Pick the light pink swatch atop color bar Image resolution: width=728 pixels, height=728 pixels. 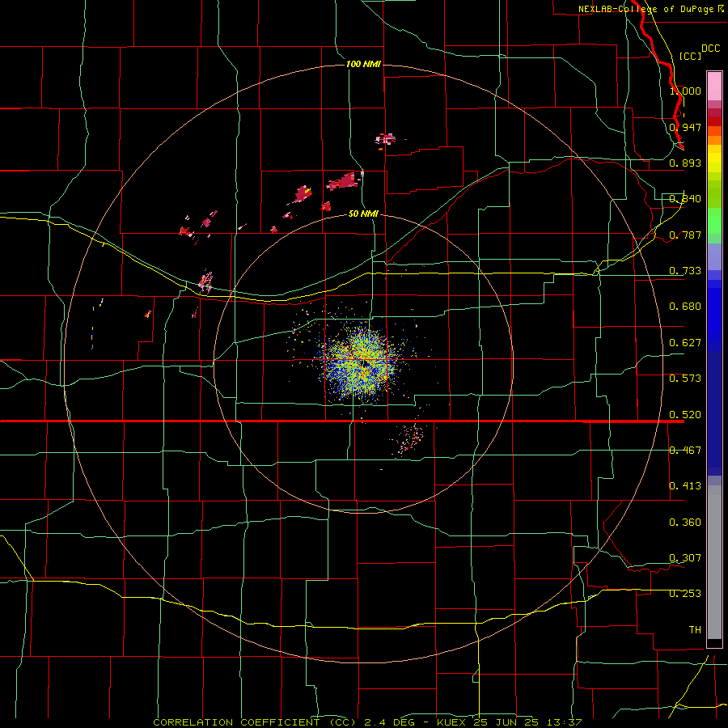click(714, 86)
